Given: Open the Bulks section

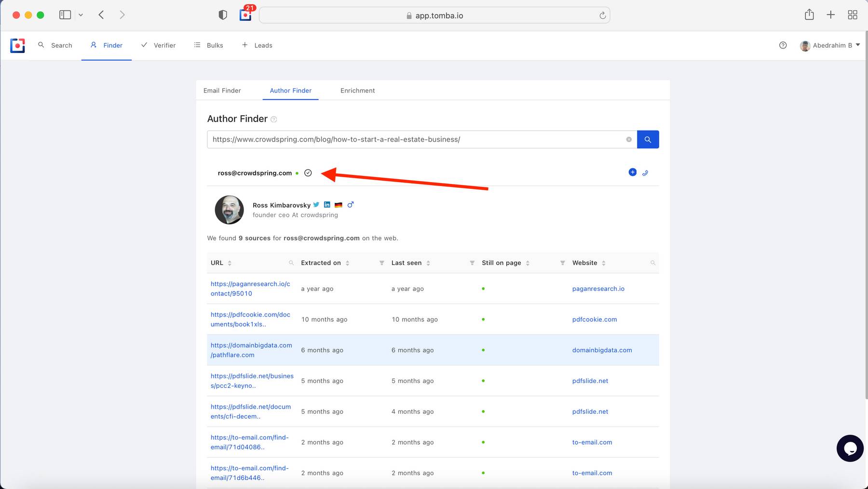Looking at the screenshot, I should 209,45.
